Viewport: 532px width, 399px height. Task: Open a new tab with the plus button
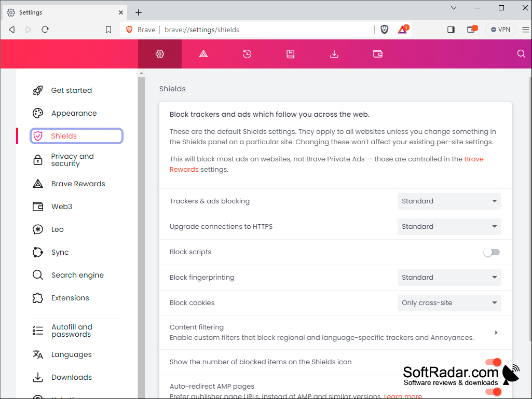(139, 12)
